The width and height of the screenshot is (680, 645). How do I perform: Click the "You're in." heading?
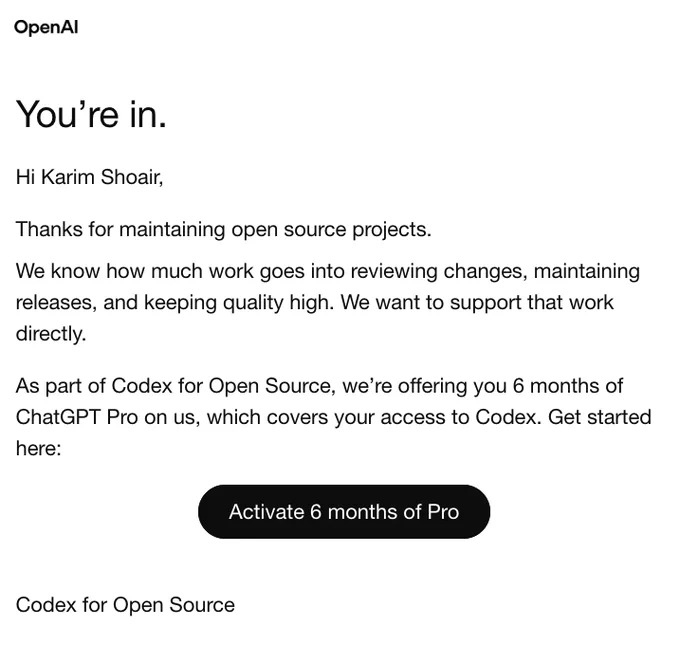tap(91, 115)
